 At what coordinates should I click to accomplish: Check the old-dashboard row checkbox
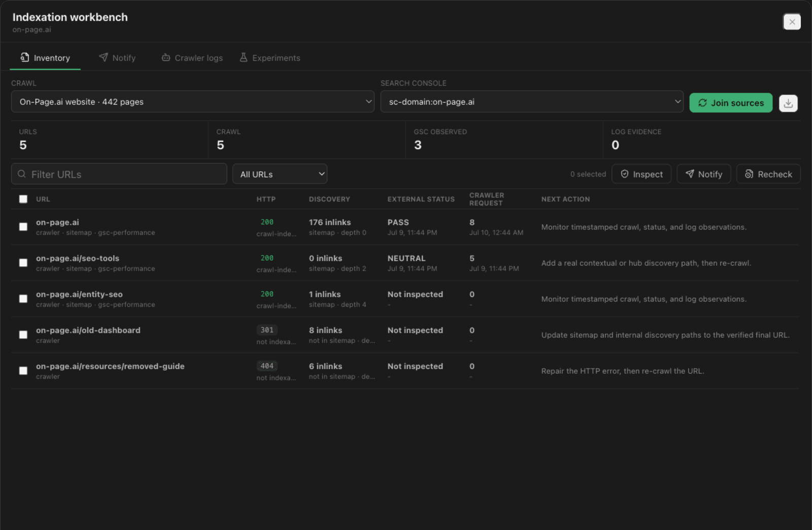click(23, 335)
